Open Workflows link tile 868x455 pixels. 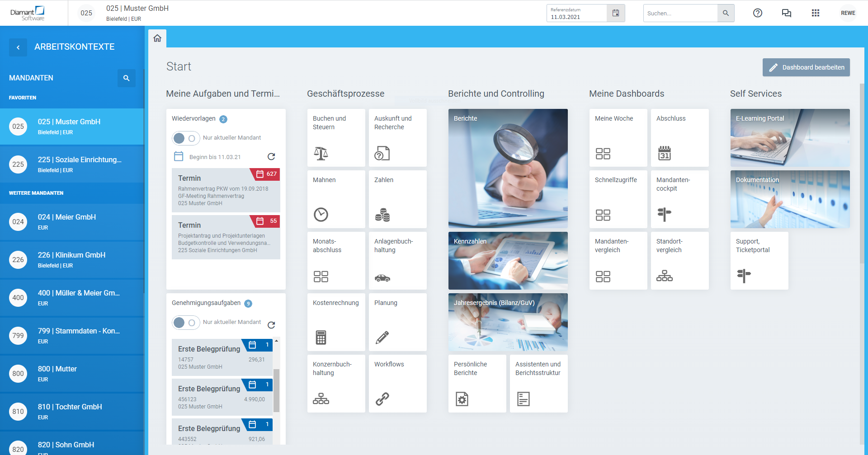pyautogui.click(x=398, y=384)
